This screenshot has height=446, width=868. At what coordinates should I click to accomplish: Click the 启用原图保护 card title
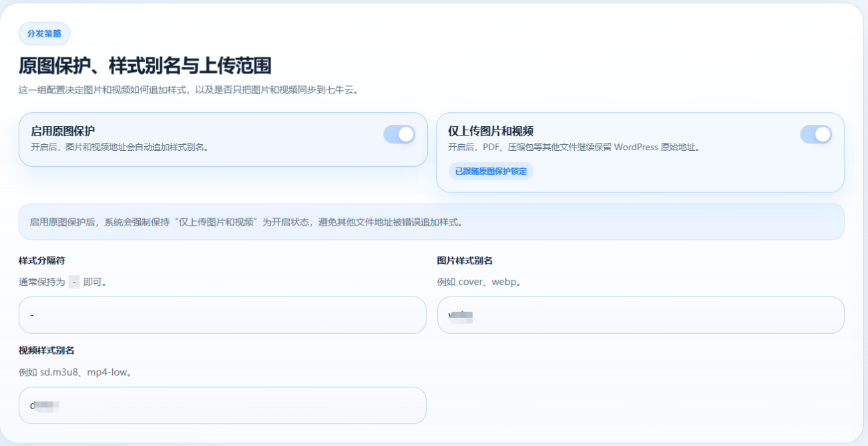(63, 131)
